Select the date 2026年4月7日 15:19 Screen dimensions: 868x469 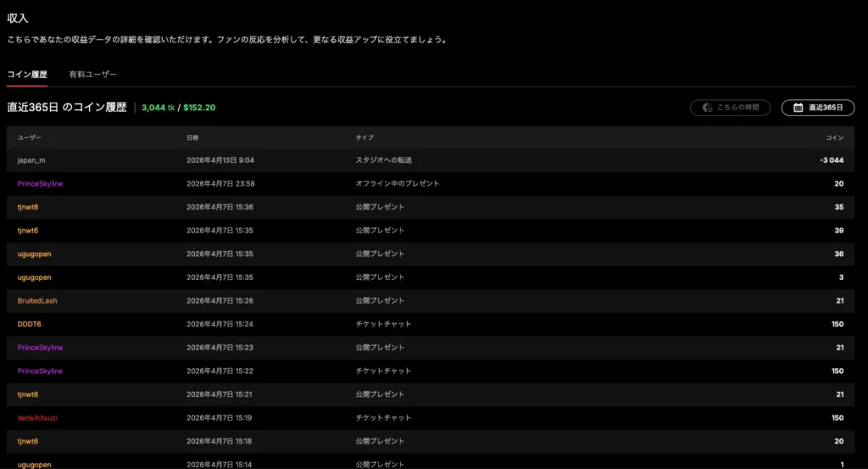pos(220,418)
